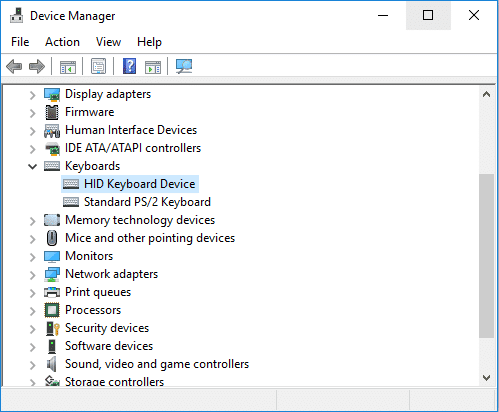Screen dimensions: 499x412
Task: Open the View menu
Action: (x=108, y=42)
